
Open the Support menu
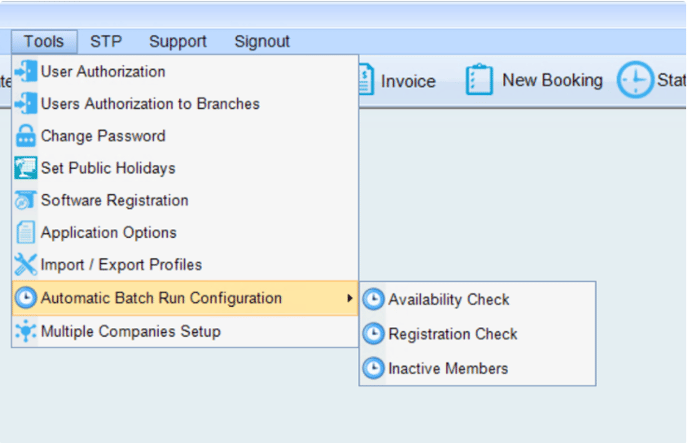[x=178, y=42]
